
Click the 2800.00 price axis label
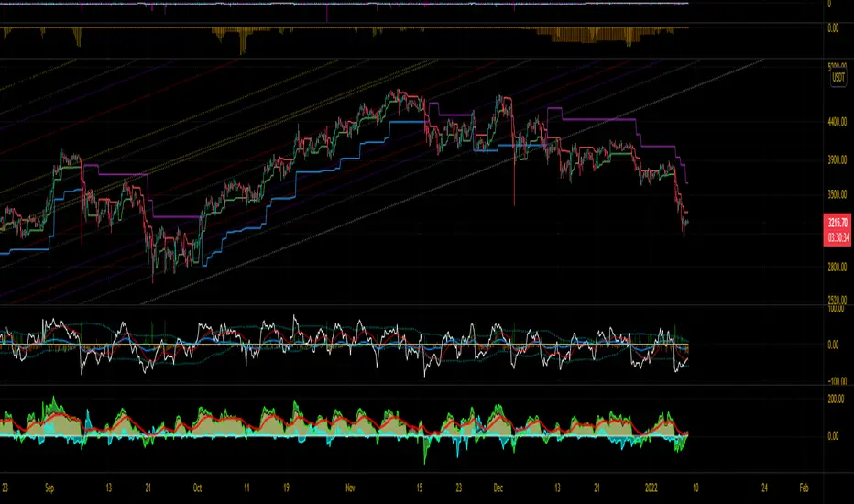tap(838, 267)
